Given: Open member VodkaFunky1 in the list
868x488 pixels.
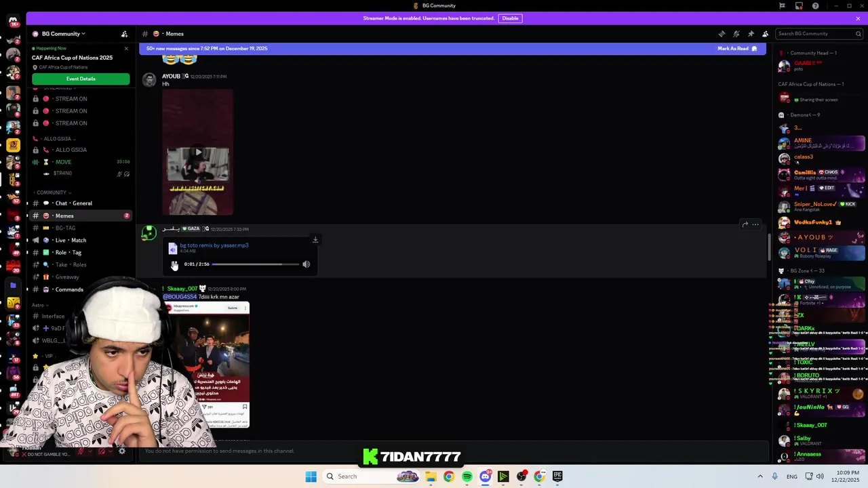Looking at the screenshot, I should tap(821, 222).
